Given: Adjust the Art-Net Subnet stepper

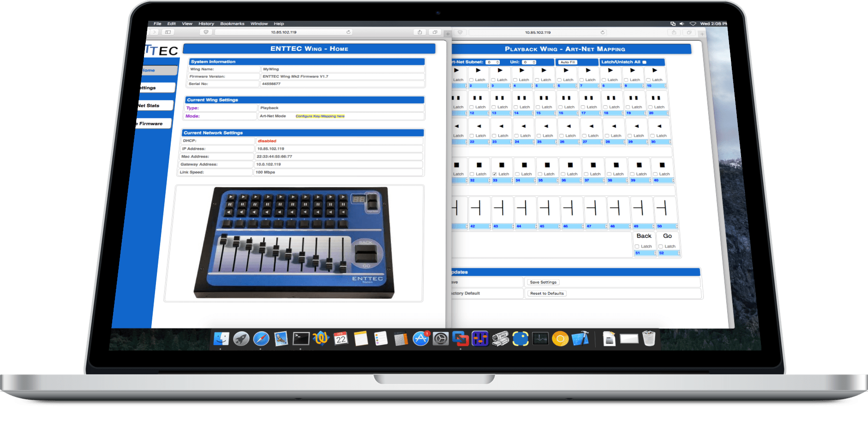Looking at the screenshot, I should click(x=493, y=62).
